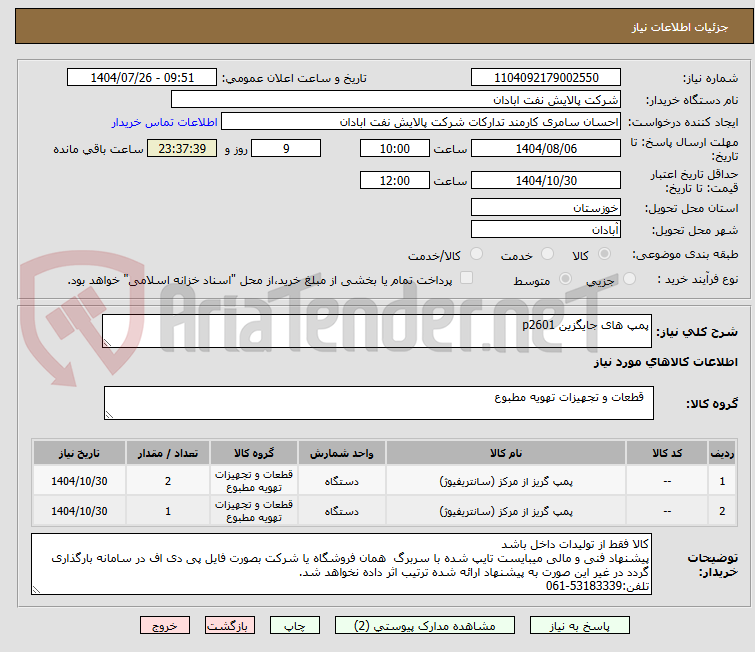Click row 2 need date 1404/10/30
Screen dimensions: 755x652
pyautogui.click(x=79, y=511)
